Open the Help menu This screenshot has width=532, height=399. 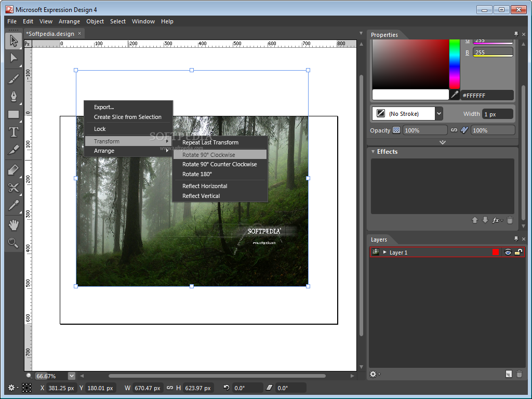pos(167,21)
